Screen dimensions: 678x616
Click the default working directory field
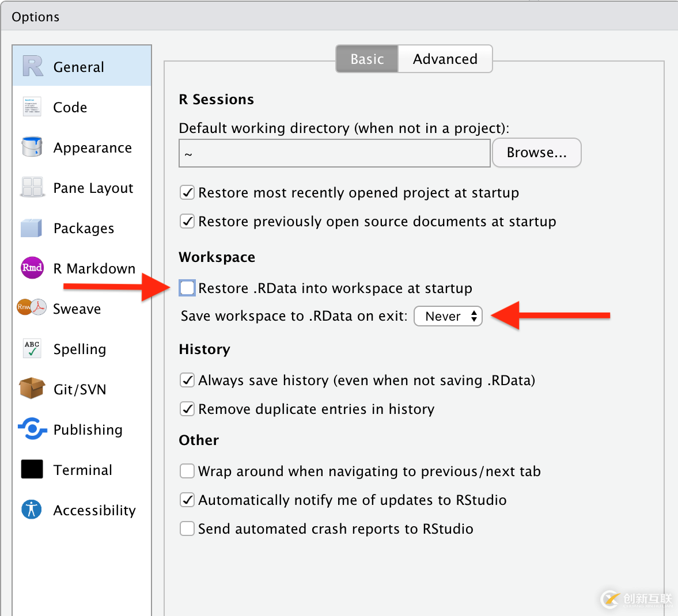tap(334, 154)
